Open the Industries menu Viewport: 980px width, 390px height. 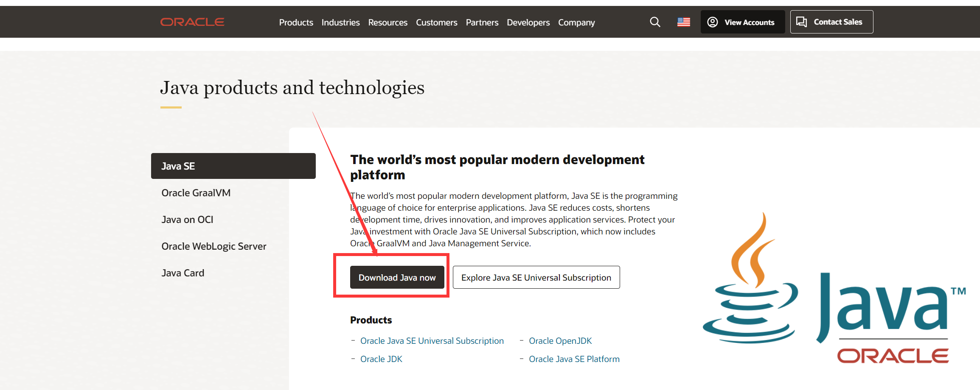[340, 22]
